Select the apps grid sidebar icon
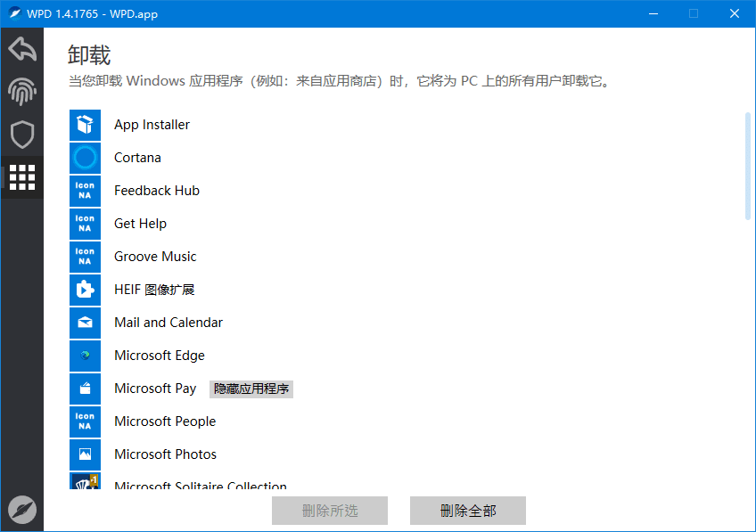This screenshot has height=532, width=756. pyautogui.click(x=22, y=177)
